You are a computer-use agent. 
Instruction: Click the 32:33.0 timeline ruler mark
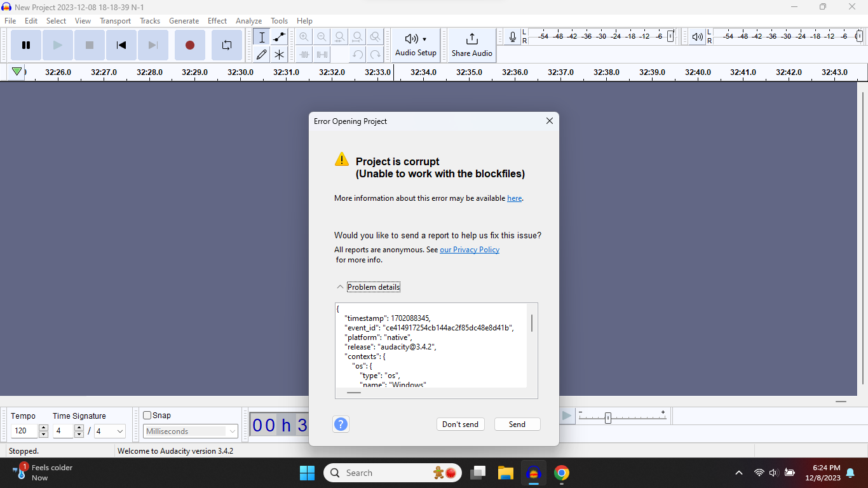tap(377, 72)
